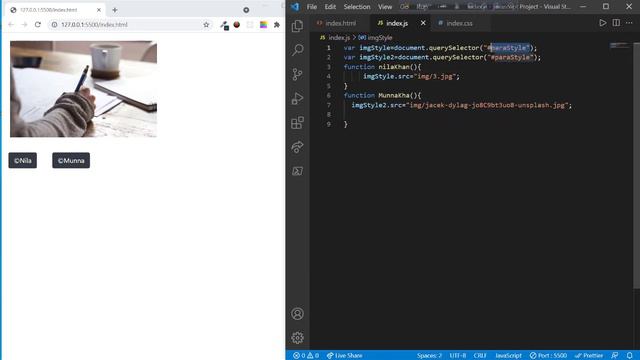Screen dimensions: 640x360
Task: Open the editor More Actions ellipsis
Action: (629, 23)
